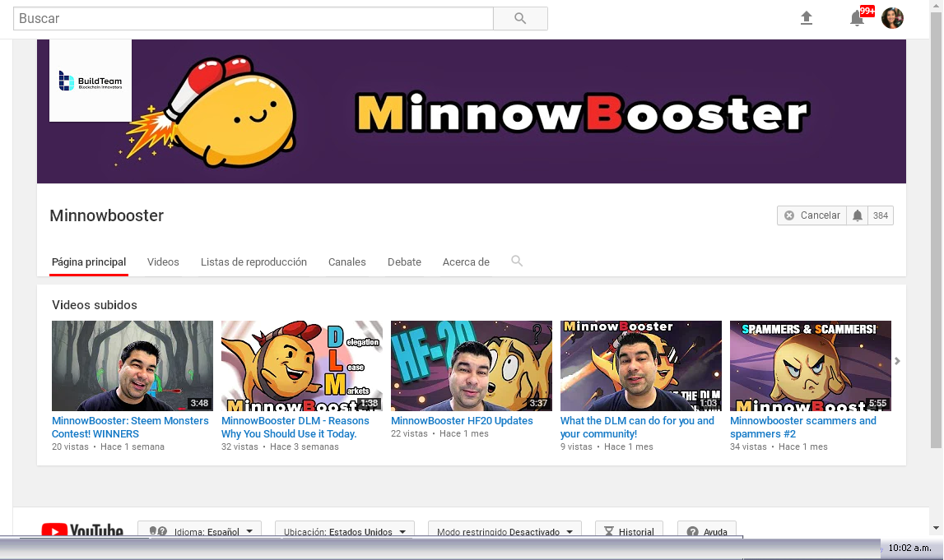
Task: Open the MinnowBooster DLM Reasons video thumbnail
Action: pos(301,366)
